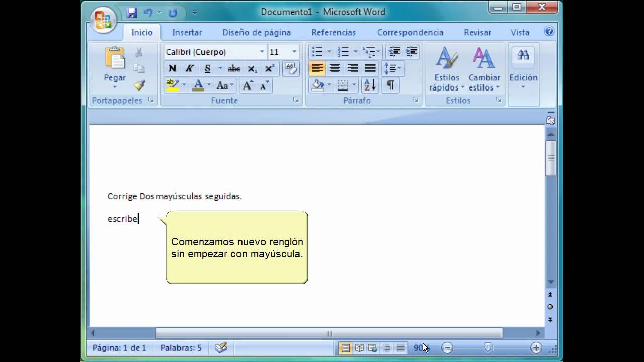Open Cambiar estilos menu

click(485, 69)
